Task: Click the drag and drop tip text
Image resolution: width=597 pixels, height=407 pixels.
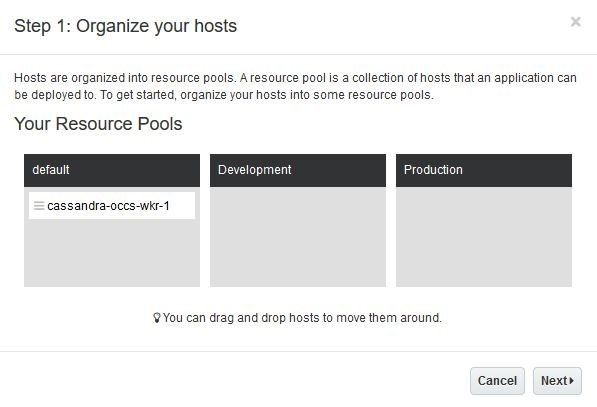Action: click(302, 318)
